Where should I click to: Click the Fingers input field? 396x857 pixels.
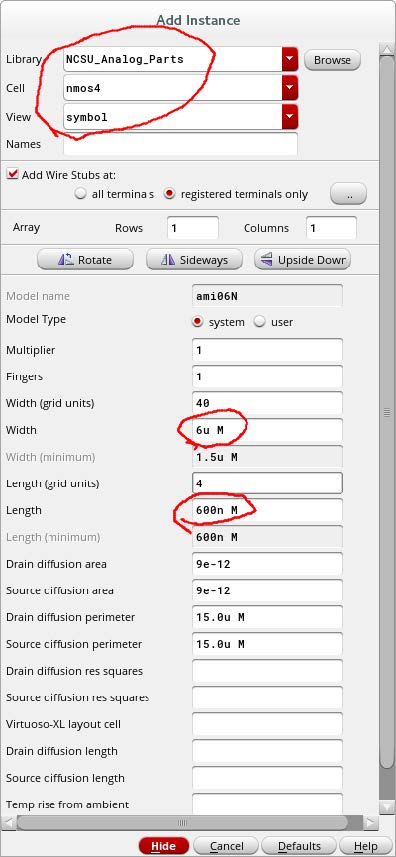click(x=268, y=377)
